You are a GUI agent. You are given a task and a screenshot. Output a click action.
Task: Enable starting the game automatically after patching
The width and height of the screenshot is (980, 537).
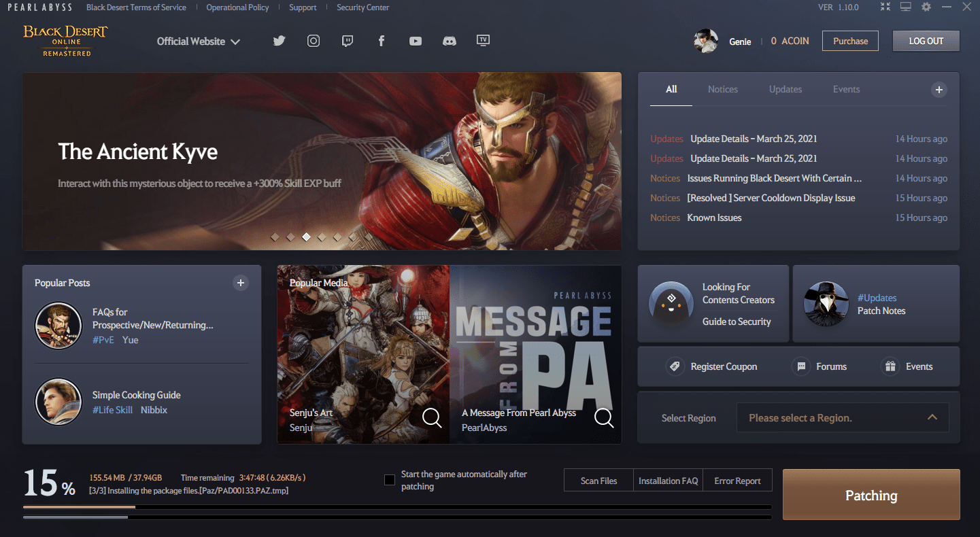[x=389, y=479]
